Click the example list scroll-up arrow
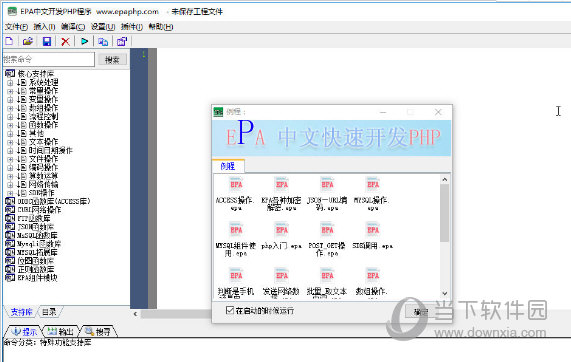Image resolution: width=571 pixels, height=362 pixels. tap(445, 180)
